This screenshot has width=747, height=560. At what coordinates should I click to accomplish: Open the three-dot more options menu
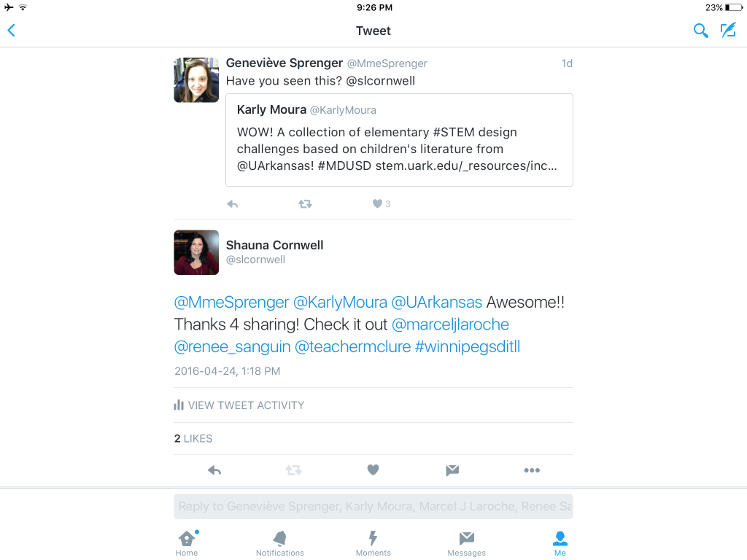(x=532, y=470)
